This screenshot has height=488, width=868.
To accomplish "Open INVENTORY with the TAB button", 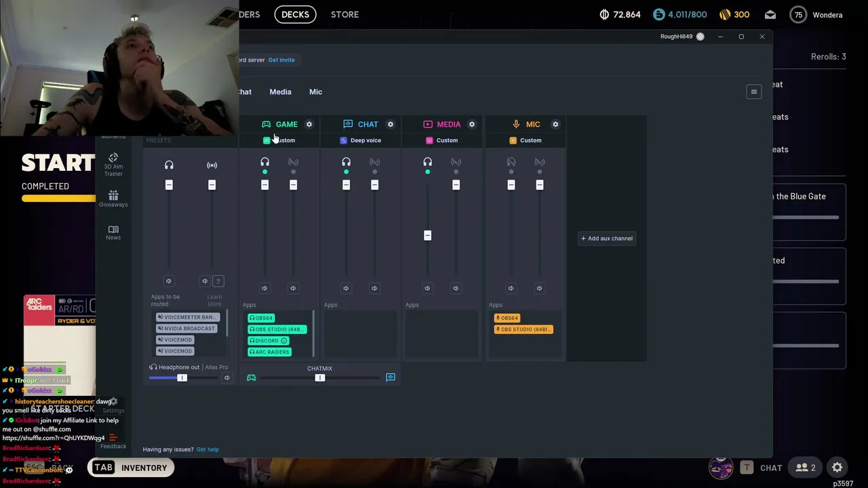I will coord(130,468).
